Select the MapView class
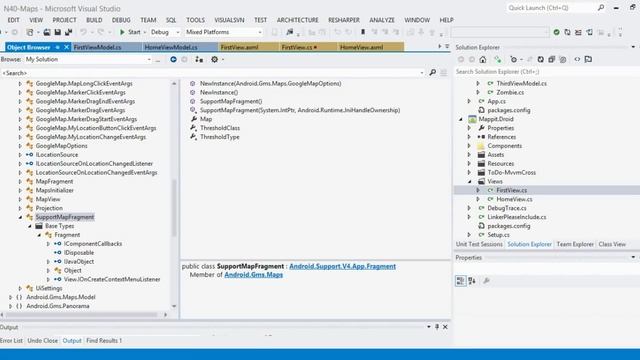The image size is (640, 360). (x=48, y=199)
